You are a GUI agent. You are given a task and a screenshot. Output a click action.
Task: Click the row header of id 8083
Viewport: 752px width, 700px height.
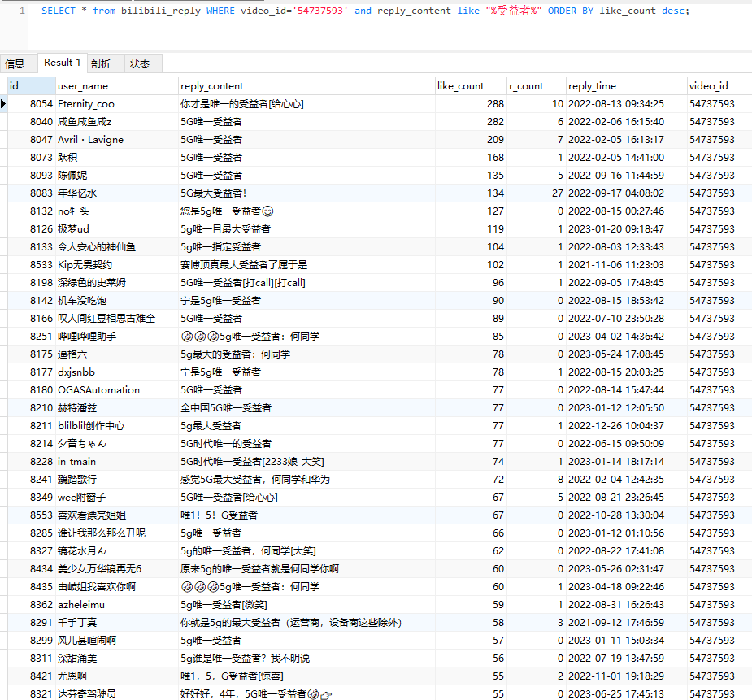pos(3,193)
